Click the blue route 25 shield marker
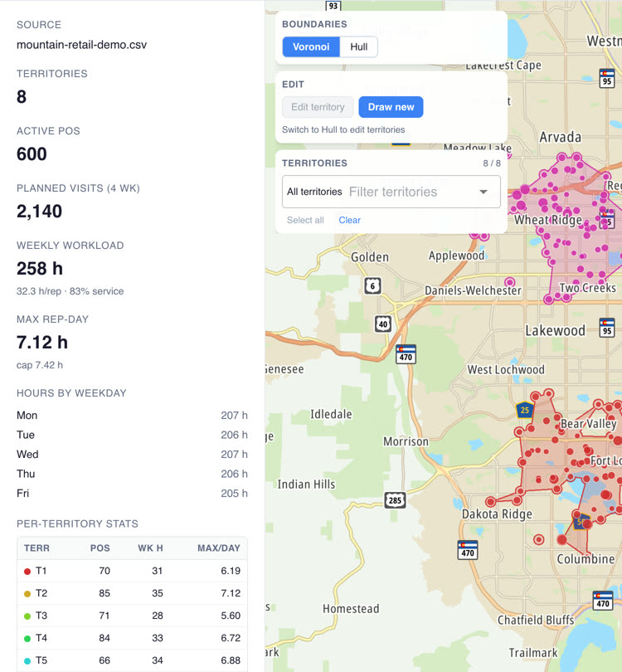The image size is (622, 672). pos(525,410)
